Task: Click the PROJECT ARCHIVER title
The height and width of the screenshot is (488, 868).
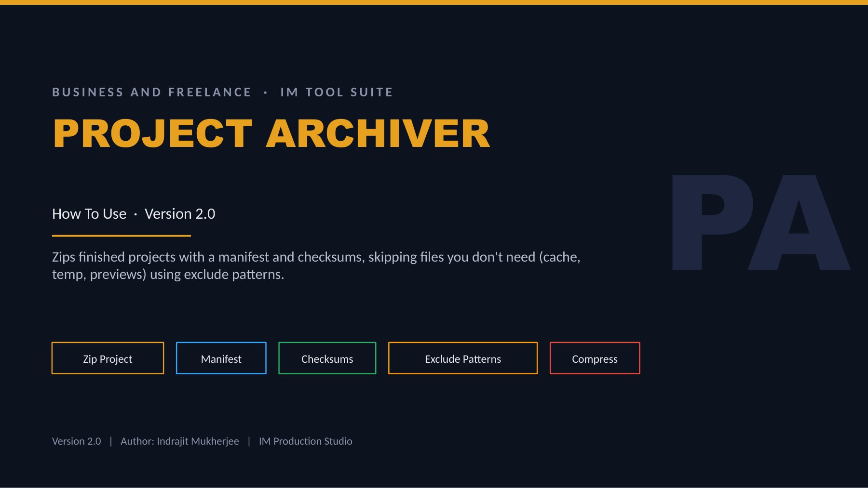Action: click(x=271, y=133)
